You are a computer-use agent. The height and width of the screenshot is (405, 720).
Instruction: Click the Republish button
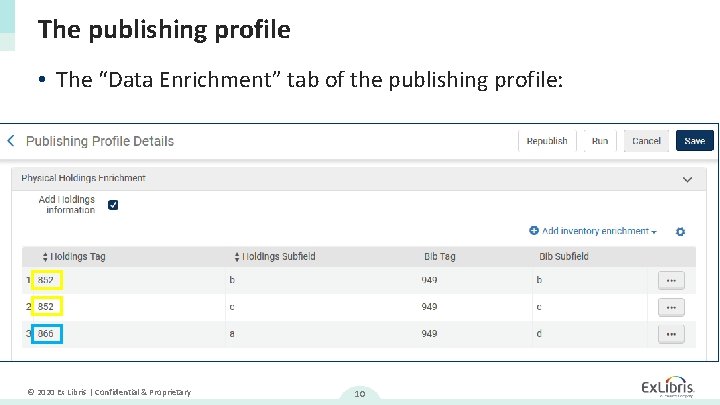[x=547, y=141]
